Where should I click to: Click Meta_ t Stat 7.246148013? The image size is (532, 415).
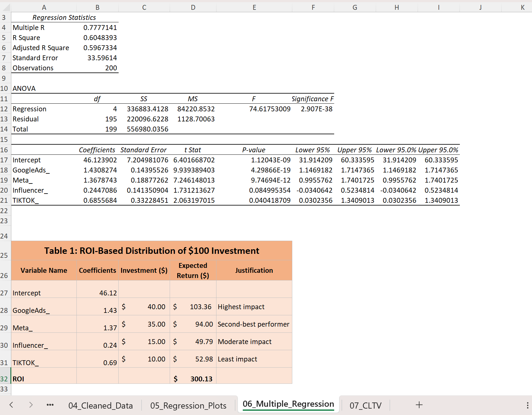click(193, 180)
